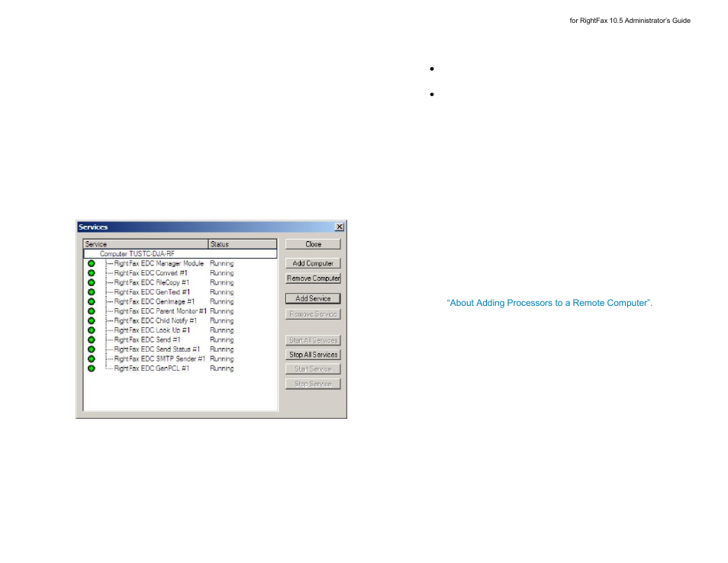
Task: Click the Service column header
Action: click(x=146, y=244)
